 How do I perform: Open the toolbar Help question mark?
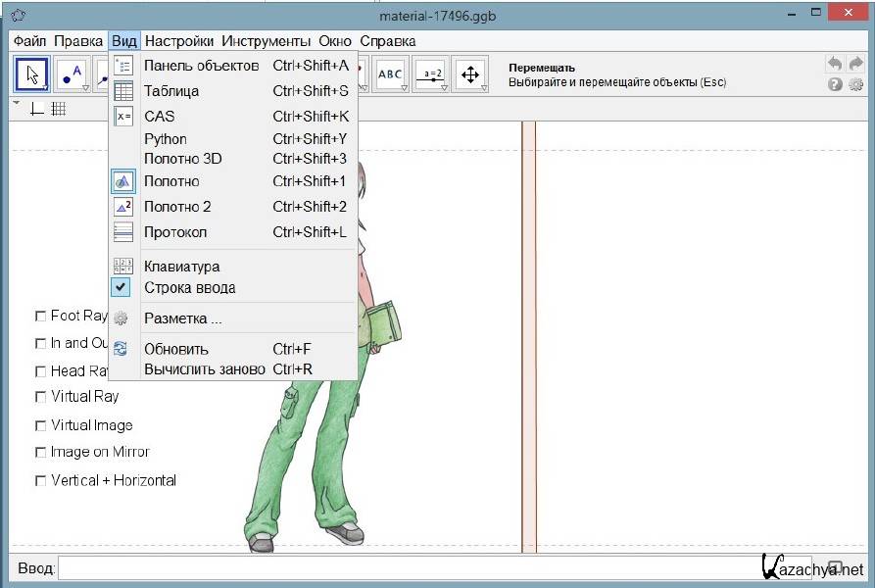coord(835,84)
